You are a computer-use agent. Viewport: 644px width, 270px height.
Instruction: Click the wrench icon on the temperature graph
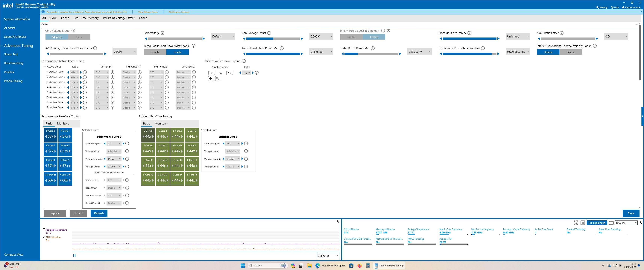coord(338,221)
